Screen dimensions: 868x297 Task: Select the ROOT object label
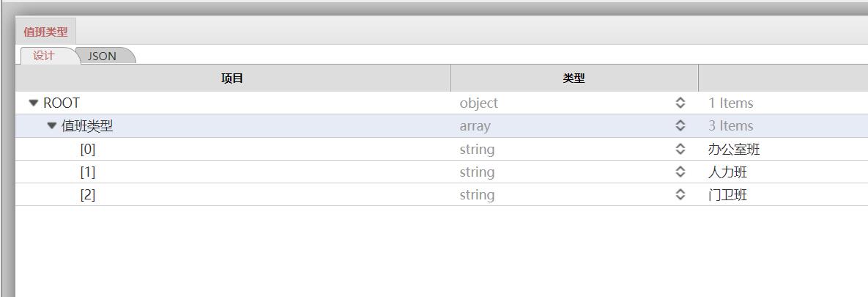[x=62, y=103]
